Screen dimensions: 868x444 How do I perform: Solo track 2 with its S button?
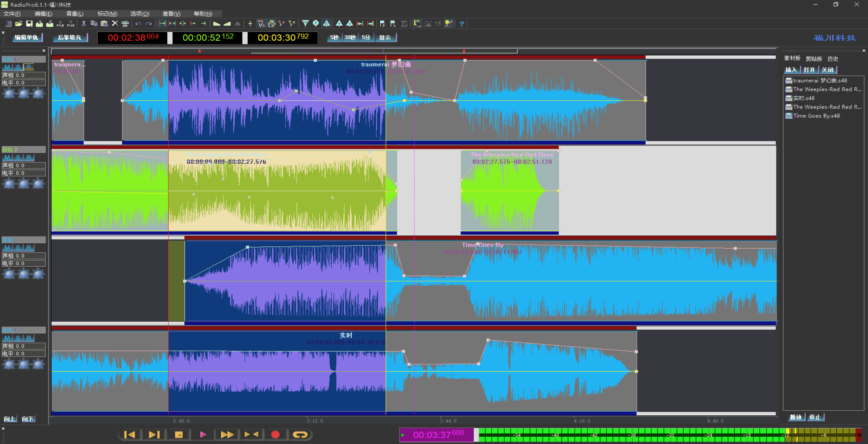(18, 157)
